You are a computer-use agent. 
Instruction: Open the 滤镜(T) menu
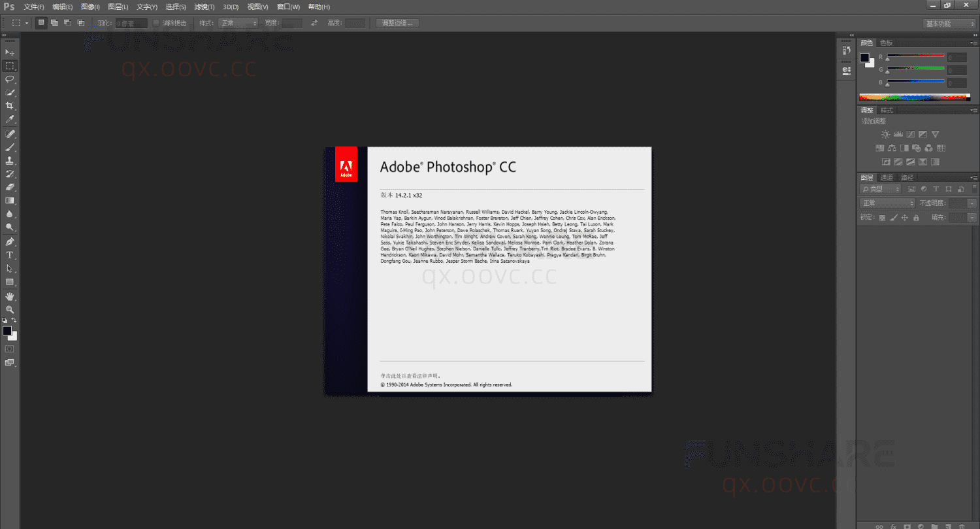(x=204, y=7)
